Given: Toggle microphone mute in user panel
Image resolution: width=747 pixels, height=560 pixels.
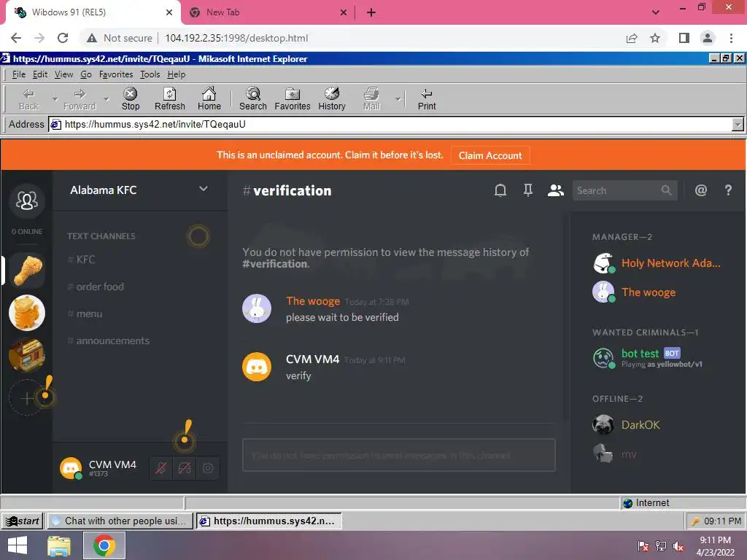Looking at the screenshot, I should point(161,468).
